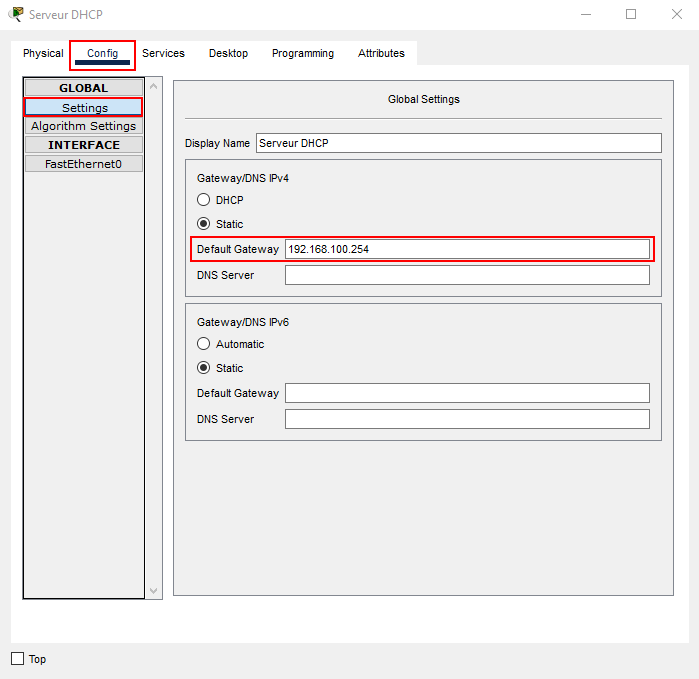This screenshot has height=679, width=699.
Task: Select the IPv4 DHCP radio button
Action: (203, 200)
